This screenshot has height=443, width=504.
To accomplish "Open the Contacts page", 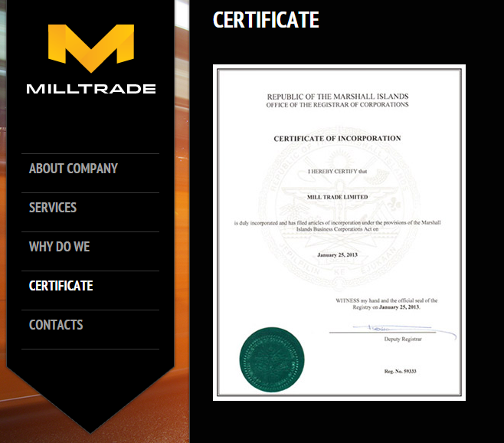I will 56,325.
